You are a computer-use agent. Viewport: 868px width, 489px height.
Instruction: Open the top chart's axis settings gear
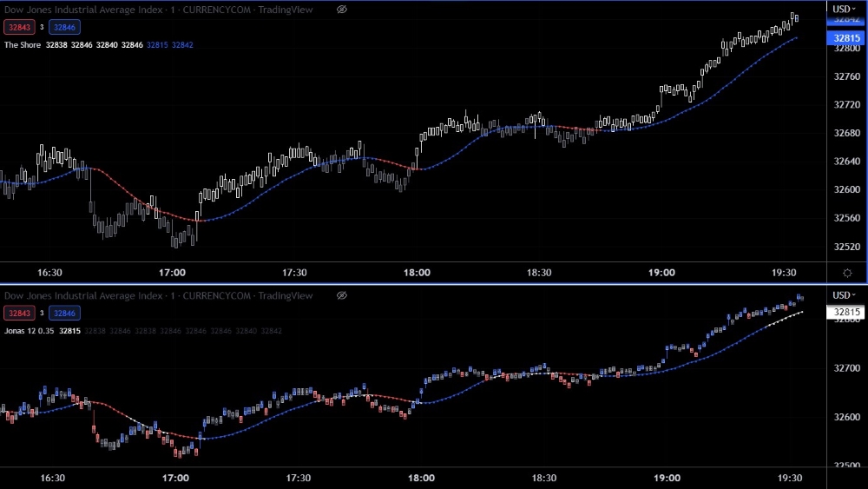pyautogui.click(x=847, y=273)
